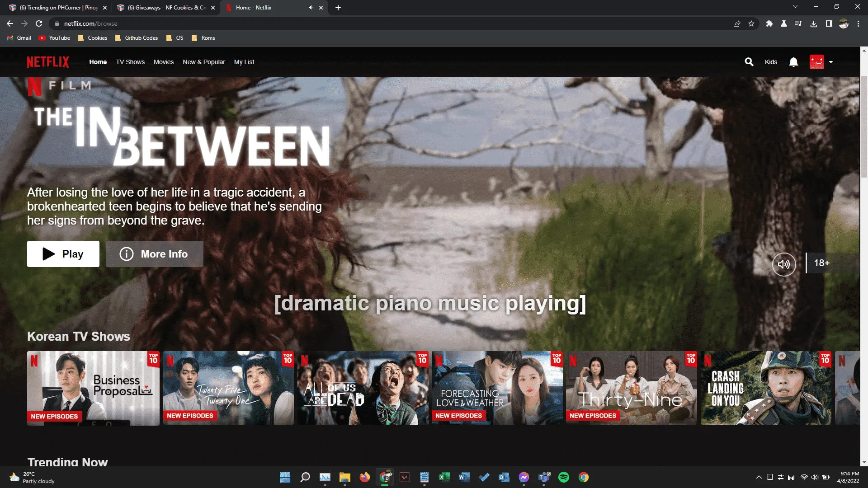Open a new browser tab
The image size is (868, 488).
(338, 8)
